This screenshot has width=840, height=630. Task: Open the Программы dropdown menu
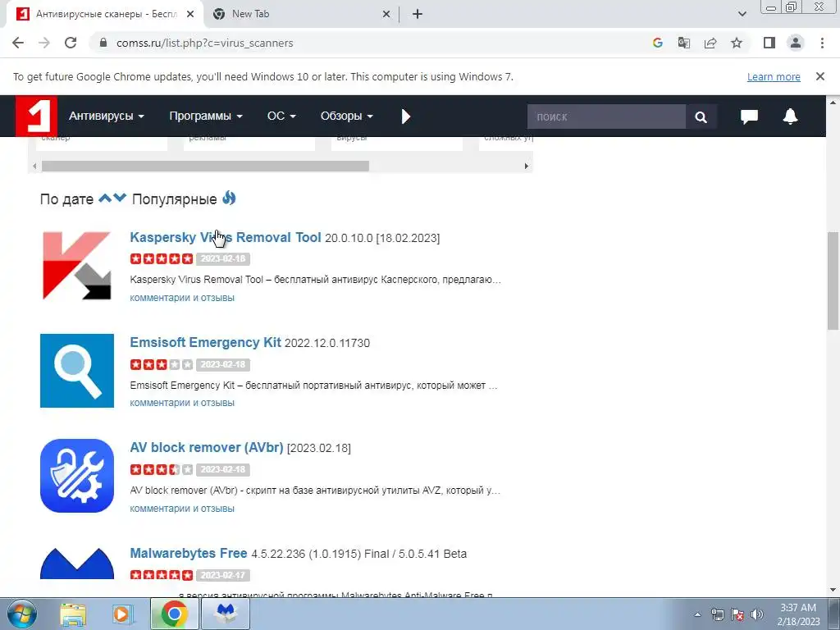pyautogui.click(x=206, y=116)
